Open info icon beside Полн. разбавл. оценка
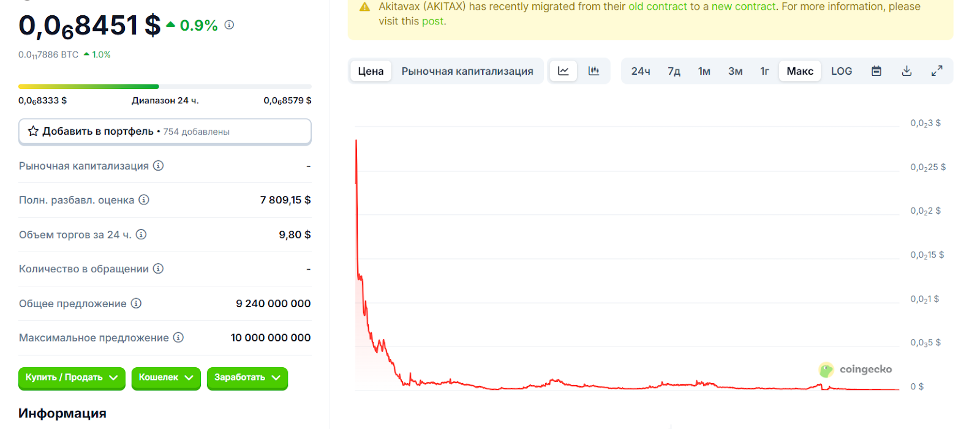Screen dimensions: 980x429 pyautogui.click(x=144, y=200)
